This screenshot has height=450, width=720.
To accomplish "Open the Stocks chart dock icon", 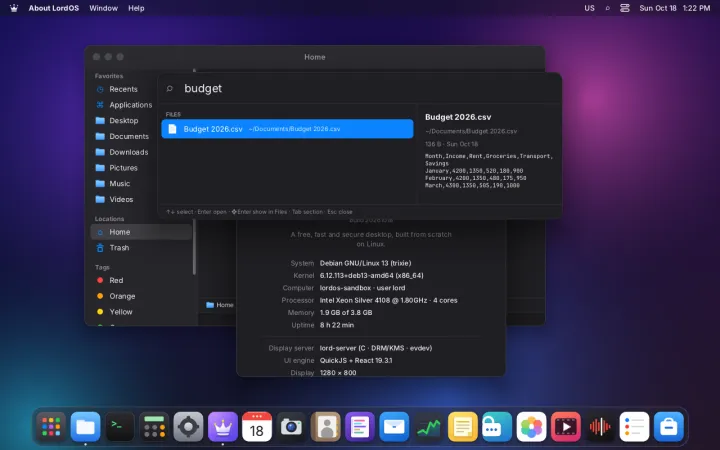I will tap(428, 427).
